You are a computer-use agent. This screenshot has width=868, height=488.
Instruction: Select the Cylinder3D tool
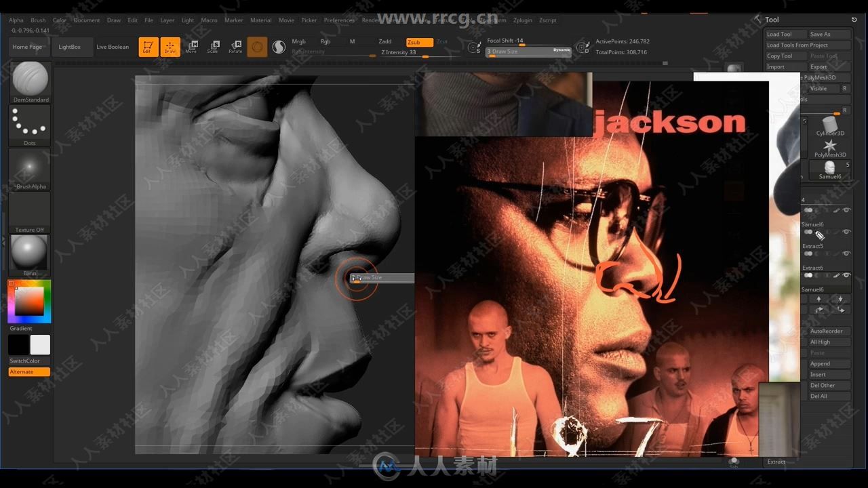tap(830, 126)
